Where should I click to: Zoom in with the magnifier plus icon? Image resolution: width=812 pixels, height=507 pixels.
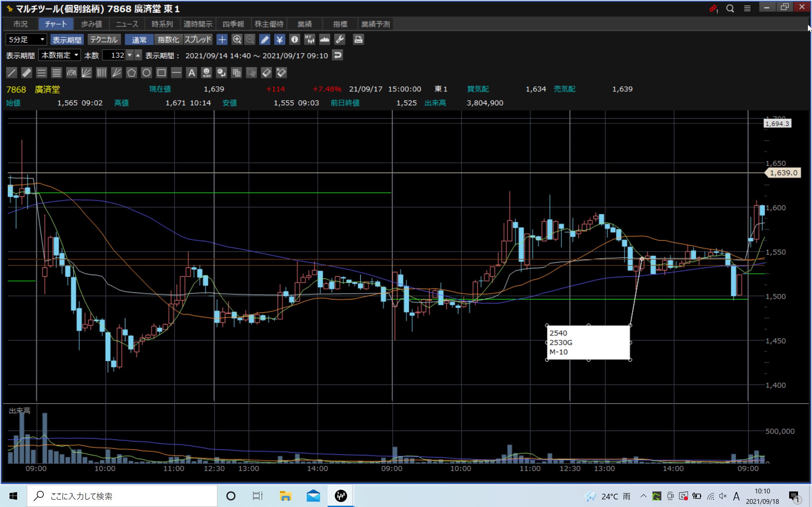(237, 40)
